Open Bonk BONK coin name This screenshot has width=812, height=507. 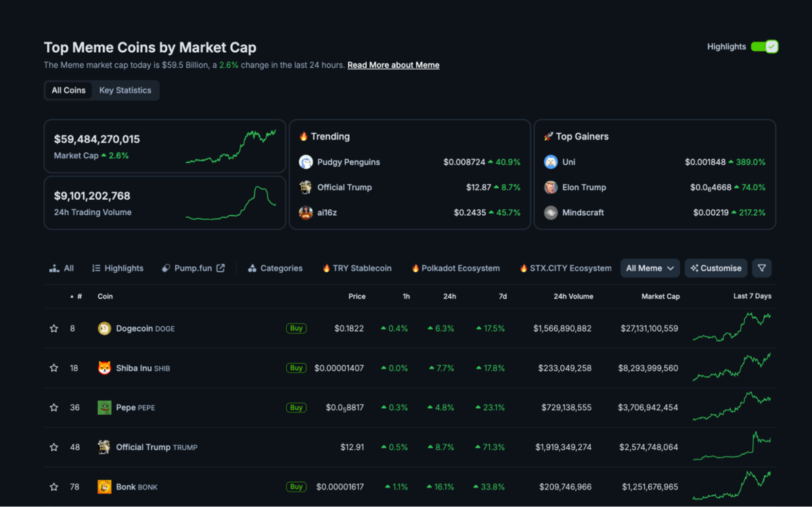[x=137, y=487]
